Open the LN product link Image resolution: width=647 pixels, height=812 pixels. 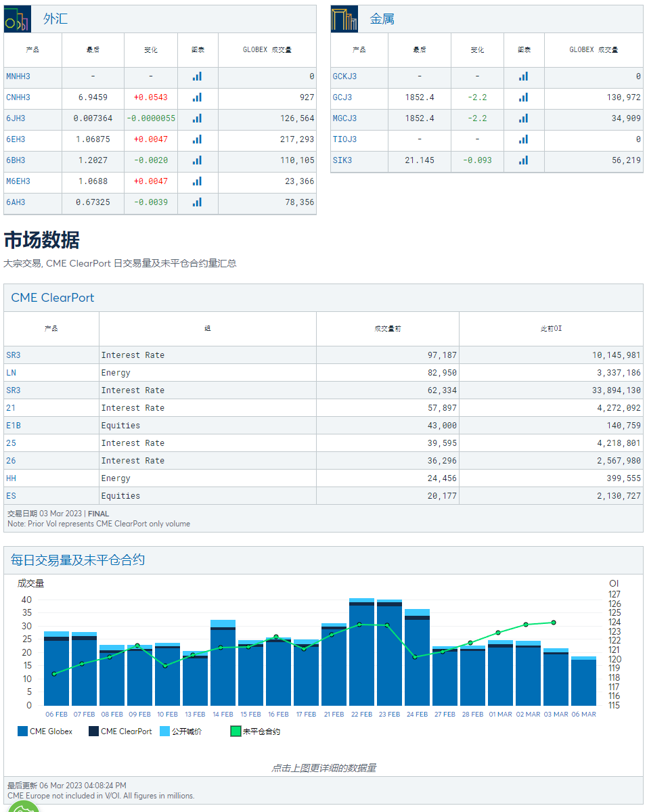tap(11, 373)
